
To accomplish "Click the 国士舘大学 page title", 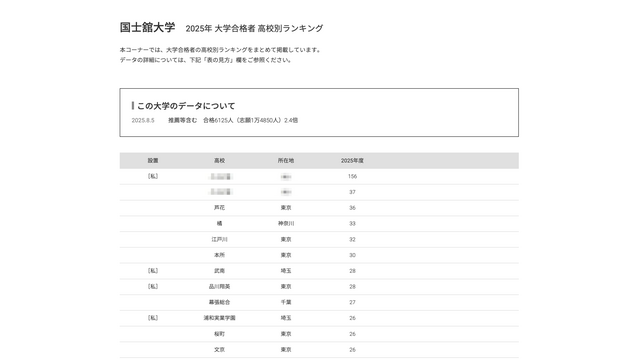I will point(147,28).
